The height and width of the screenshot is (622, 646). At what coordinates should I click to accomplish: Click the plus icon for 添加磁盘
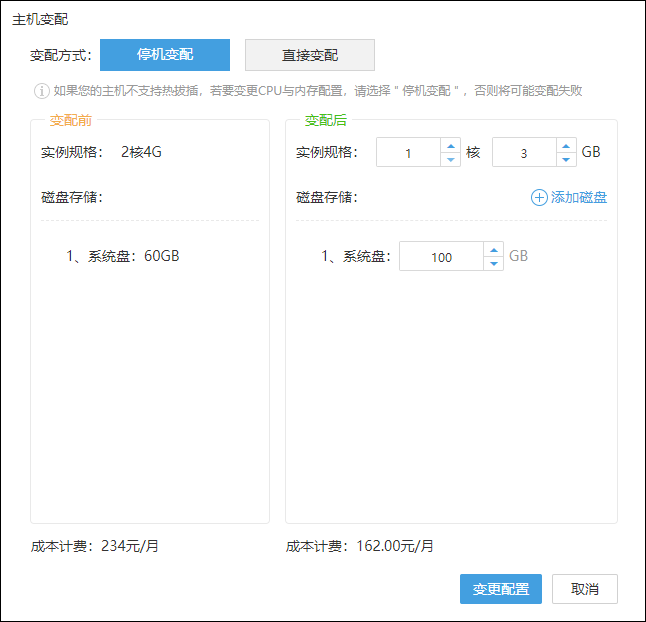[539, 197]
